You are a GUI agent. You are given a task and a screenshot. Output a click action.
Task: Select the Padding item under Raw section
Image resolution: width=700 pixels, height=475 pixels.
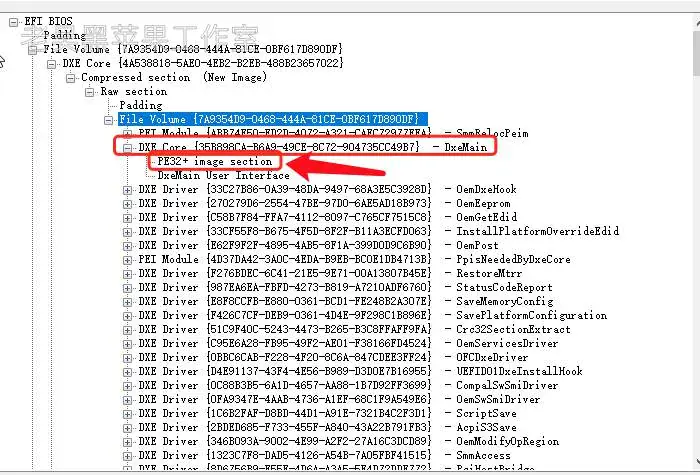[141, 105]
